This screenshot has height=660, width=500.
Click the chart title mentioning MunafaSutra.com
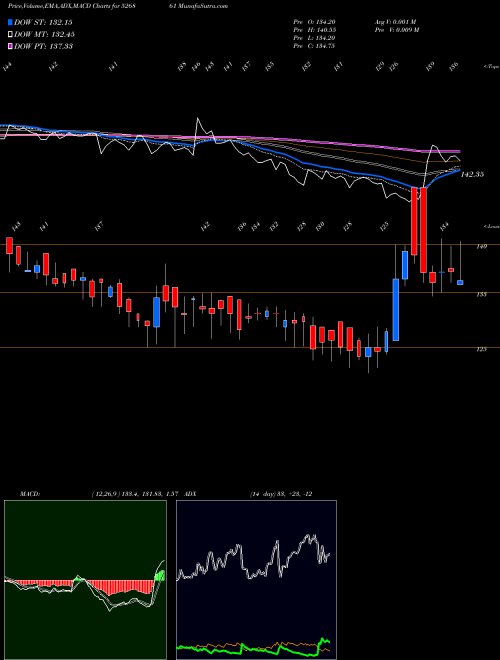[118, 6]
